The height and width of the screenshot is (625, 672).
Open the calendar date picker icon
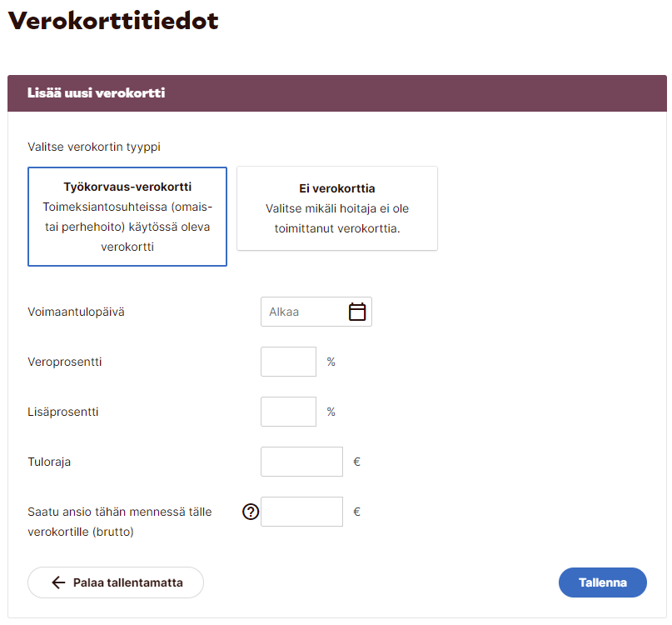click(x=357, y=312)
